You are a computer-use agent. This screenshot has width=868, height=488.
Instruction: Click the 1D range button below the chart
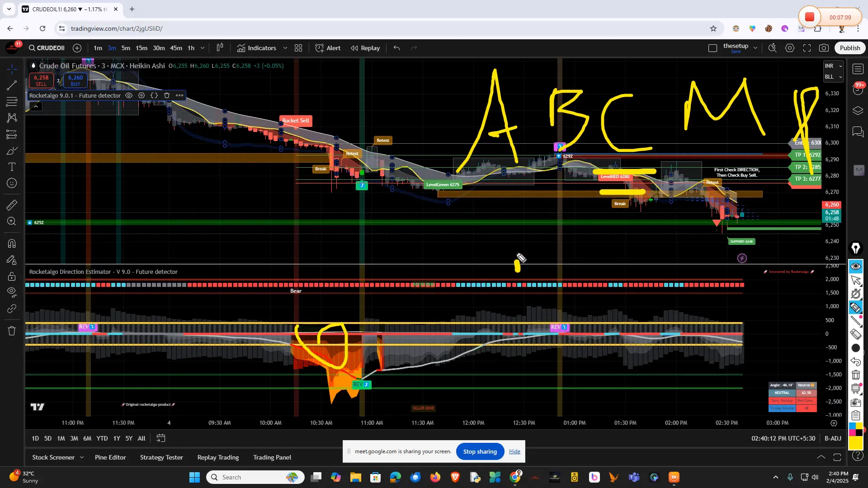click(35, 438)
